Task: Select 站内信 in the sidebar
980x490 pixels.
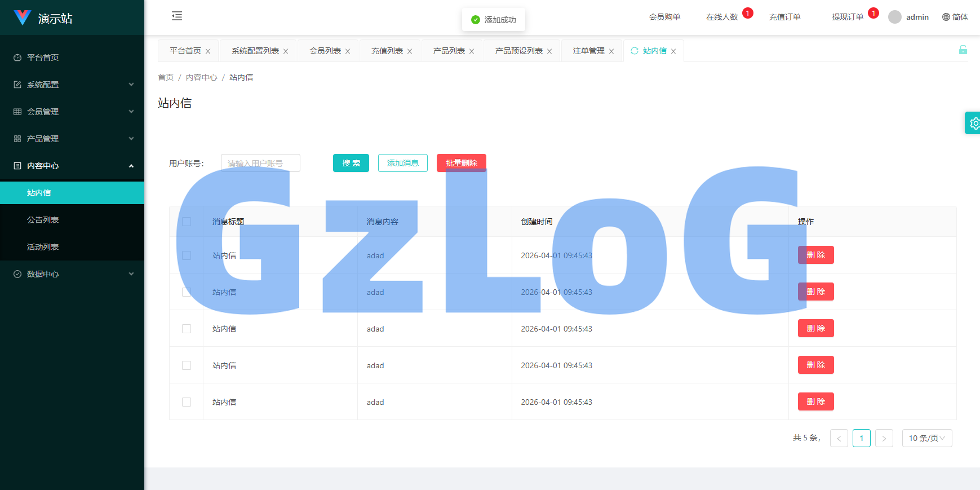Action: 72,193
